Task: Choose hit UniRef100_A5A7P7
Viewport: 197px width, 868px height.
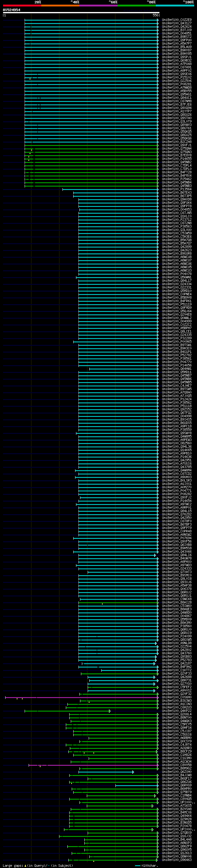Action: pyautogui.click(x=176, y=43)
